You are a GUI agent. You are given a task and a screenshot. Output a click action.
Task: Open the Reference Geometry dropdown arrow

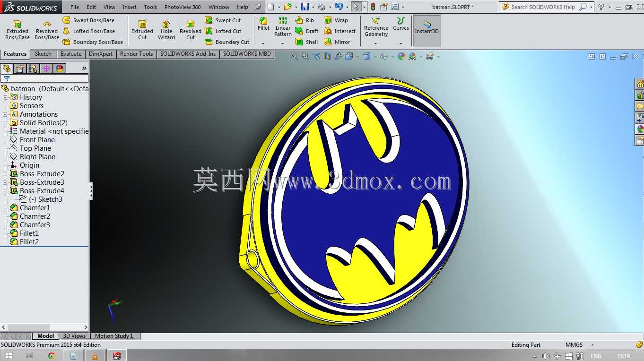click(x=376, y=43)
